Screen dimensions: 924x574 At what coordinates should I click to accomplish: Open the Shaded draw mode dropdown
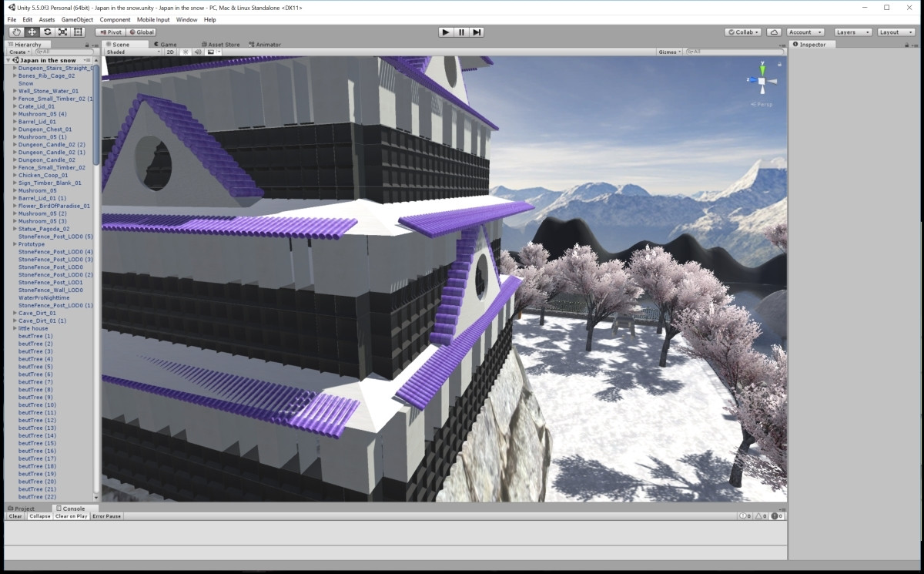(133, 52)
